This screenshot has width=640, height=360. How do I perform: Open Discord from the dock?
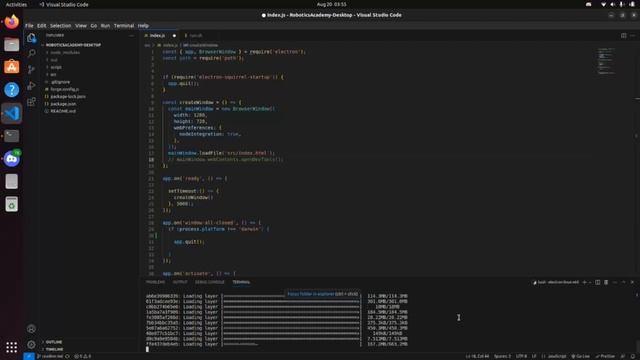11,158
